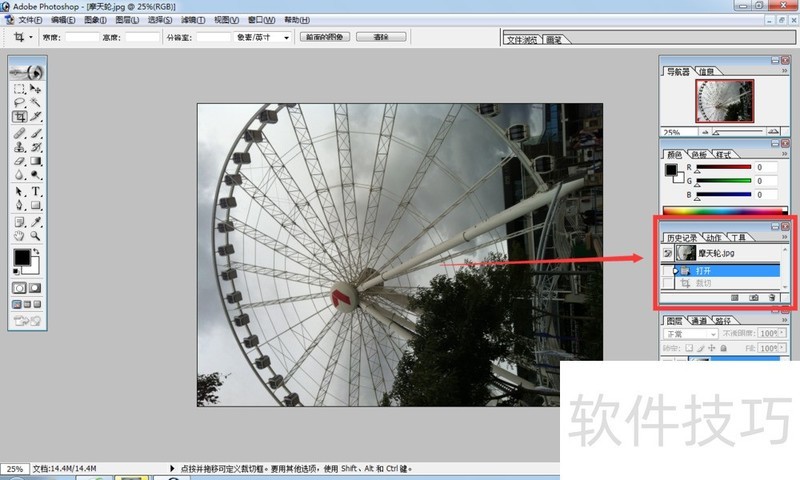This screenshot has height=480, width=800.
Task: Switch to Standard editing mode
Action: coord(19,288)
